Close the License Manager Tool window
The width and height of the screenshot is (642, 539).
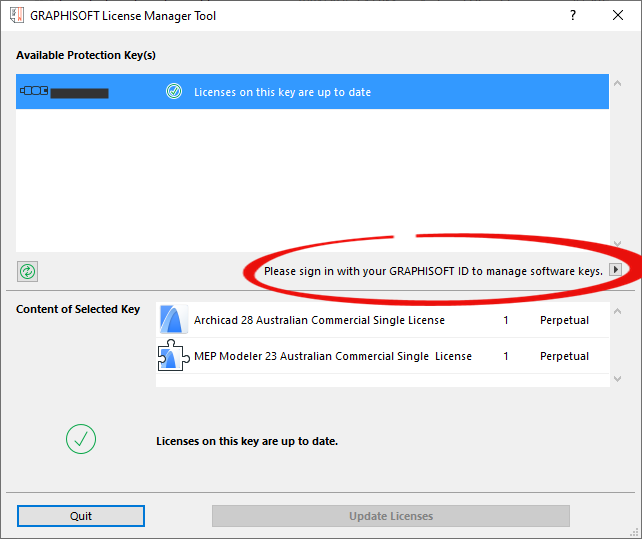[618, 16]
